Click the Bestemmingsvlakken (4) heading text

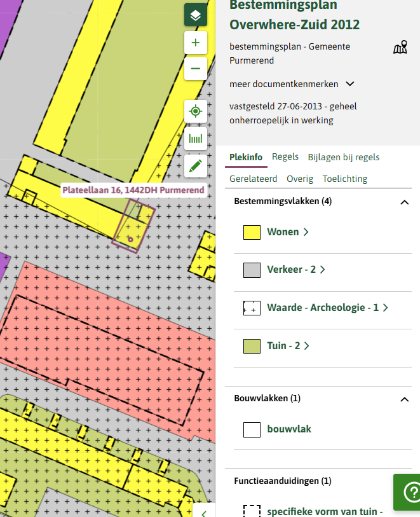pos(283,201)
